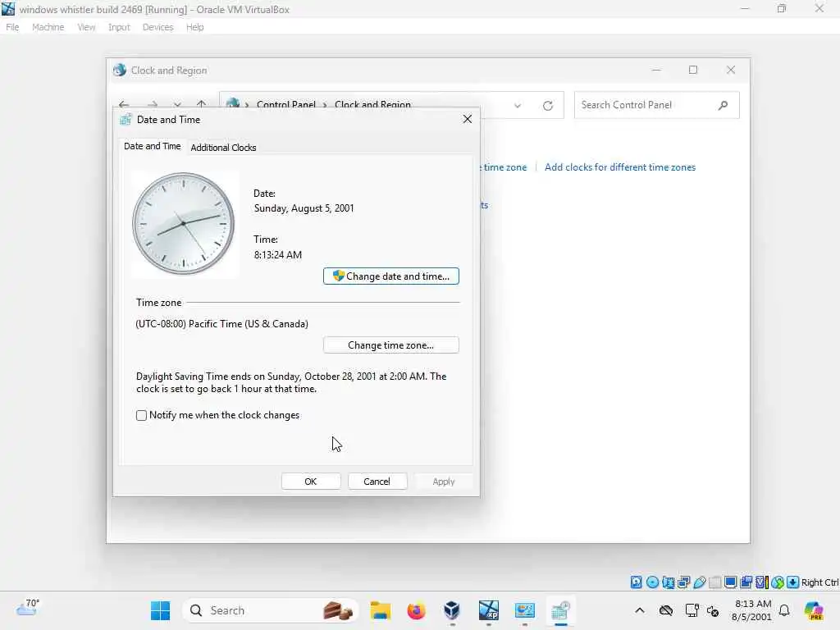This screenshot has height=630, width=840.
Task: Select the Date and Time taskbar icon
Action: pyautogui.click(x=560, y=610)
